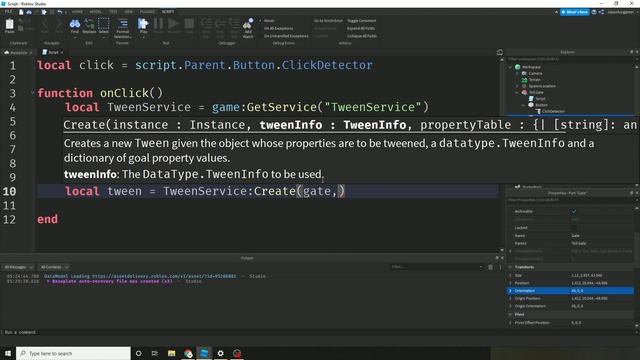Click the taskbar search box
The image size is (640, 360).
coord(73,353)
